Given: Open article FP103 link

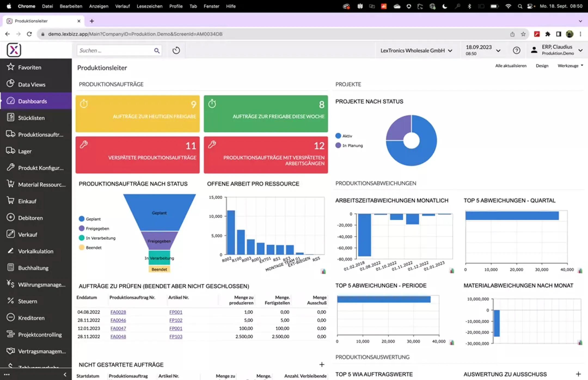Looking at the screenshot, I should pyautogui.click(x=176, y=336).
